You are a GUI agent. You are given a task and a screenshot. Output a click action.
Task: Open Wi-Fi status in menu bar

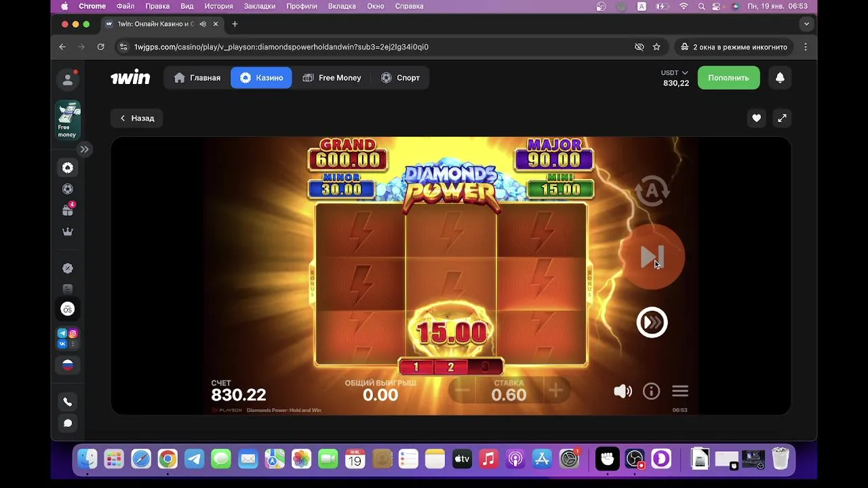pyautogui.click(x=684, y=6)
